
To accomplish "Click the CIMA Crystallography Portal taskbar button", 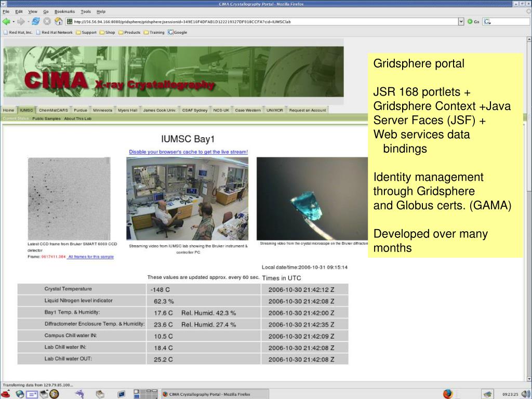I will point(215,394).
